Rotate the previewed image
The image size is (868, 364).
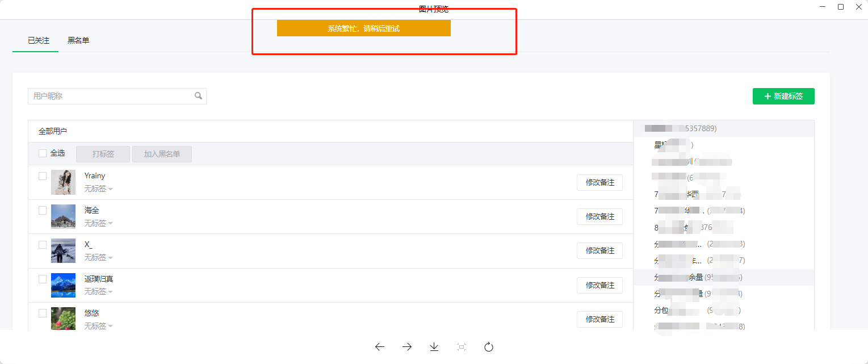coord(488,347)
